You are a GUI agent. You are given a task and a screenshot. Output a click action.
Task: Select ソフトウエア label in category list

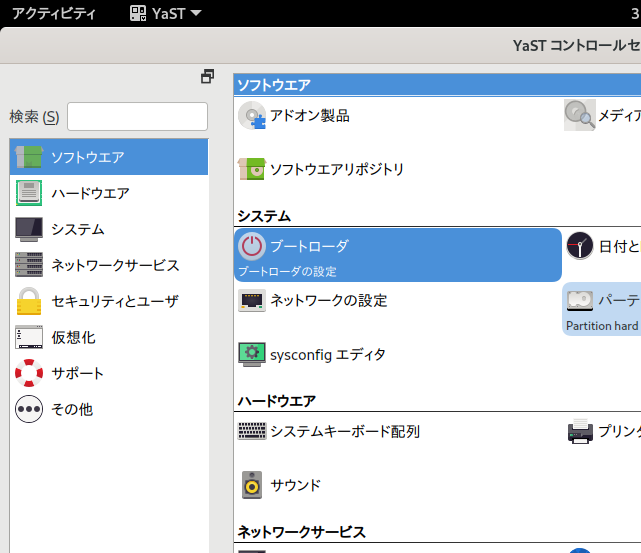pos(87,157)
